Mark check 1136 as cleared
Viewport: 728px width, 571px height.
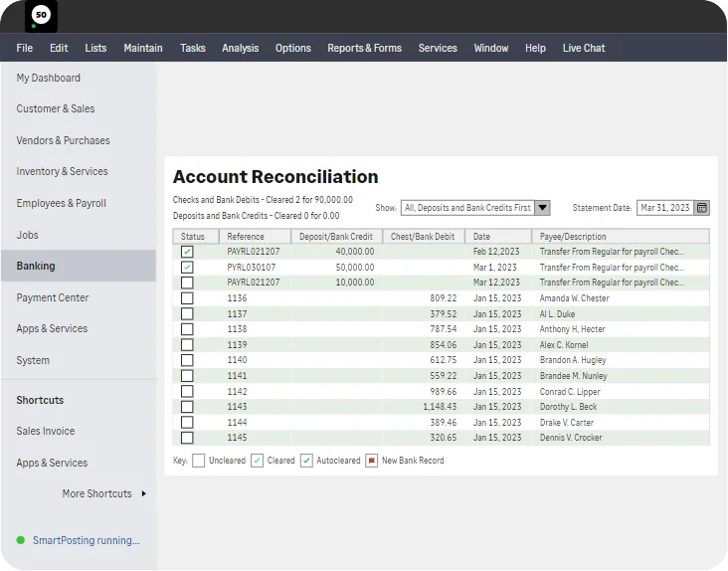187,298
